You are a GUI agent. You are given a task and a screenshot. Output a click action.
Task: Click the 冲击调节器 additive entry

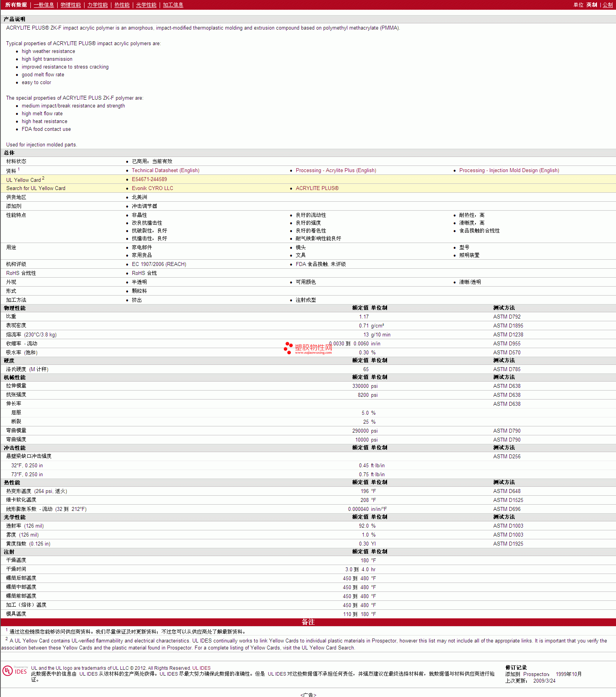tap(144, 206)
